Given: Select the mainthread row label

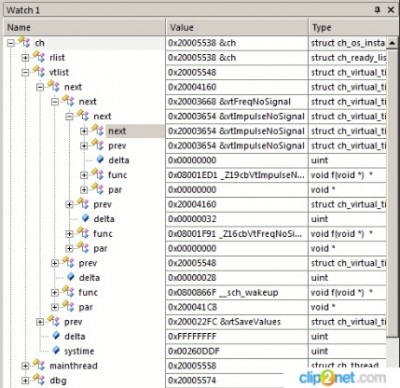Looking at the screenshot, I should click(x=73, y=365).
